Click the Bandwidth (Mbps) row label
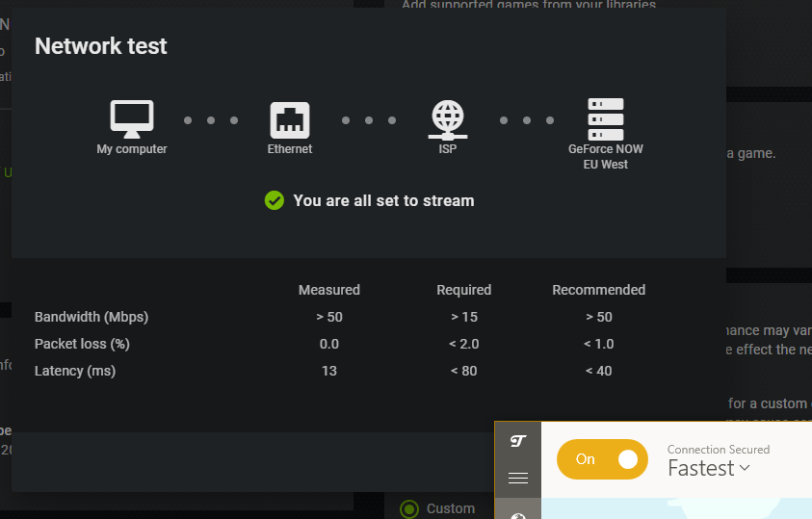The width and height of the screenshot is (812, 519). point(92,317)
